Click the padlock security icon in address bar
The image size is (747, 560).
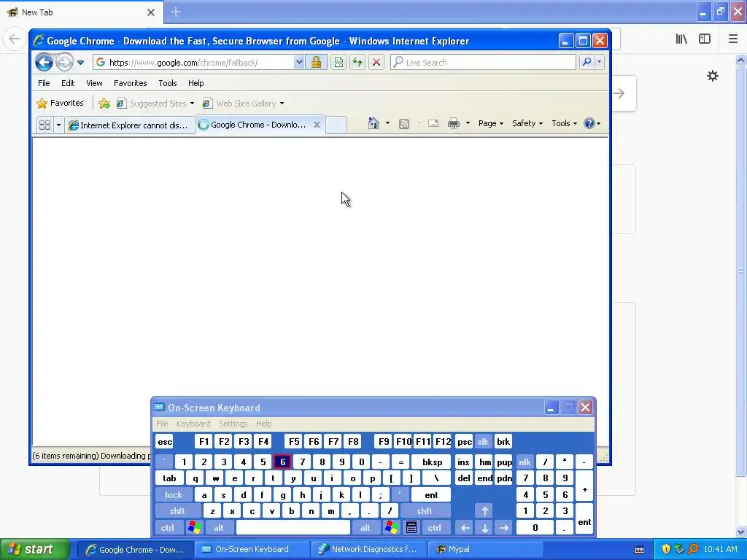click(316, 63)
